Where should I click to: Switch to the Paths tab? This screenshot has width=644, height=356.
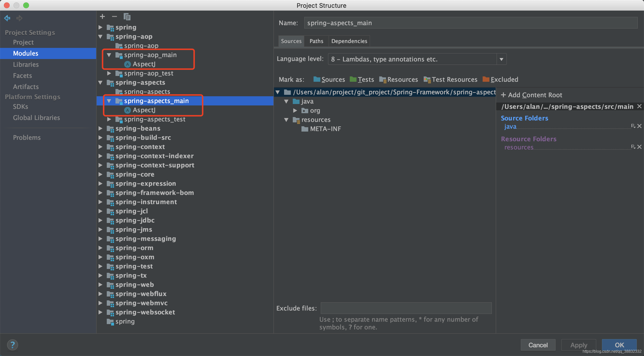(316, 41)
